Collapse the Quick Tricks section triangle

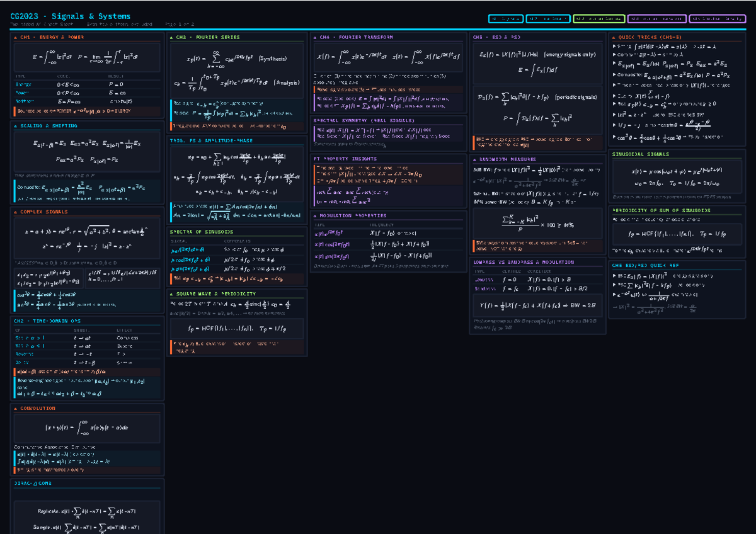614,37
